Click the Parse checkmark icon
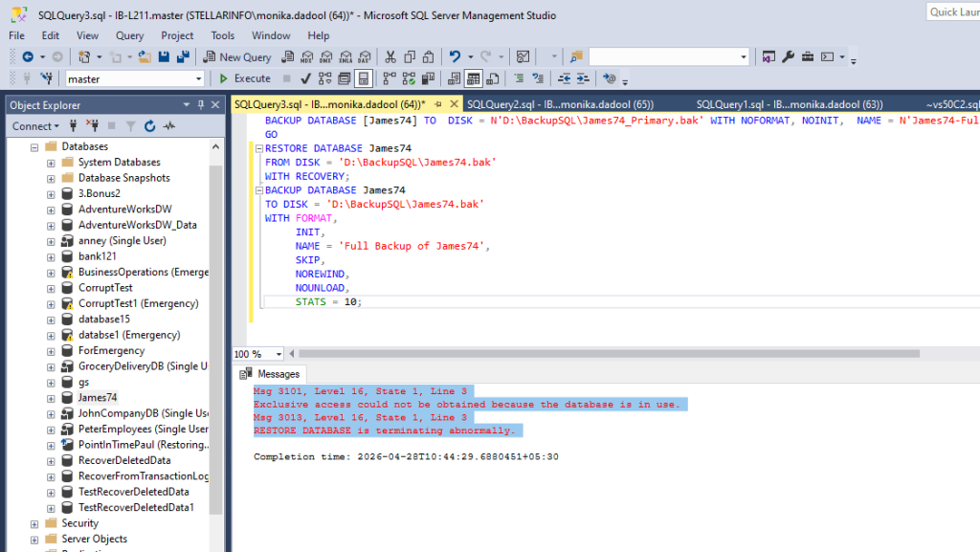Viewport: 980px width, 552px height. (x=305, y=78)
